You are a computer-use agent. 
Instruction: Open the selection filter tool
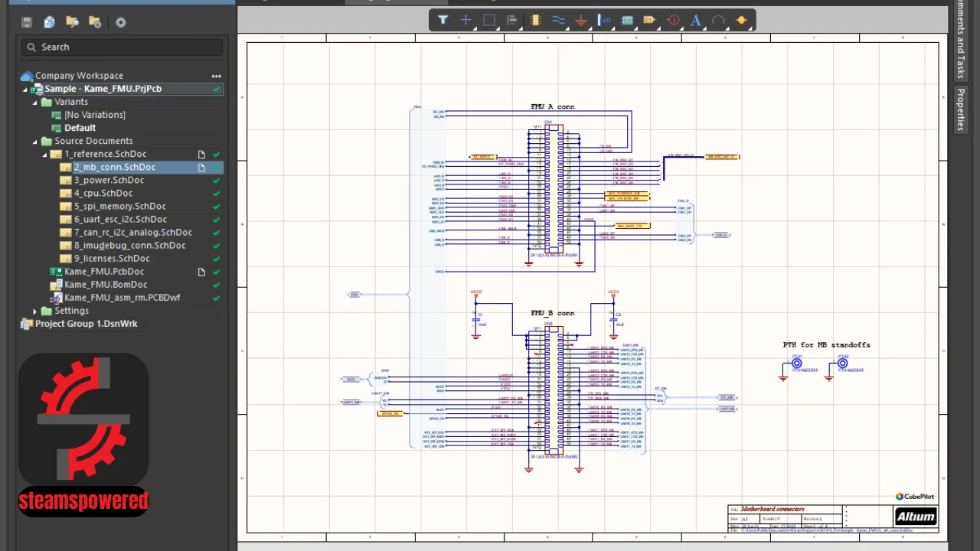tap(443, 21)
